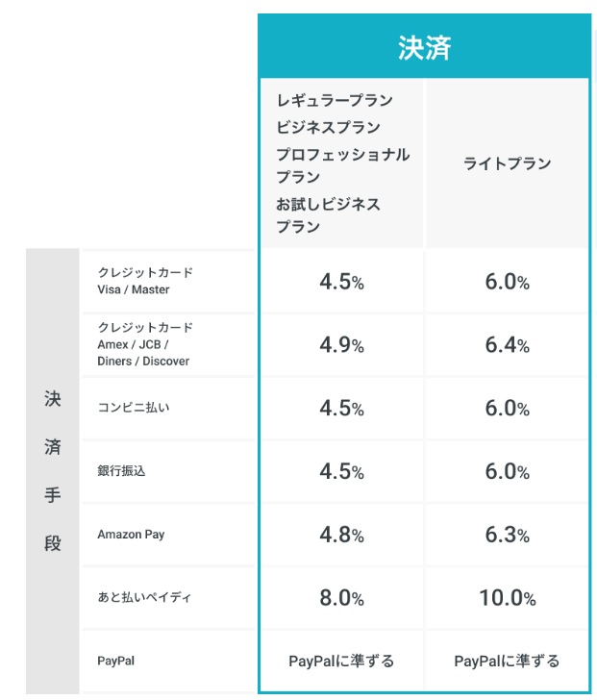Click PayPalに準ずる under regular plans
Screen dimensions: 597x700
pyautogui.click(x=341, y=661)
